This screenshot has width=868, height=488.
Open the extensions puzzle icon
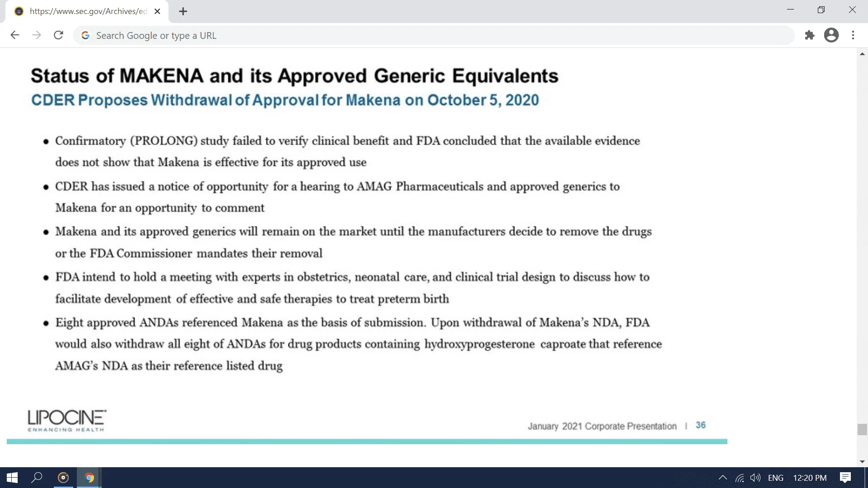click(810, 35)
